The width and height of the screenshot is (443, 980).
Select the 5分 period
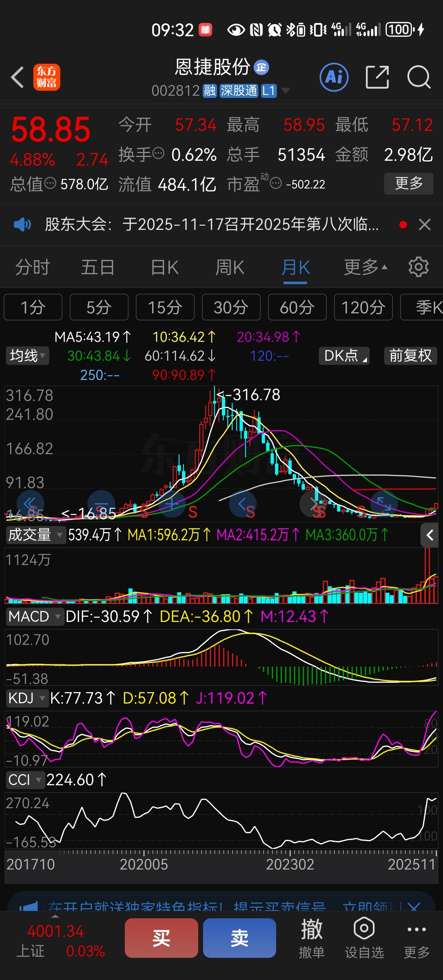[99, 307]
